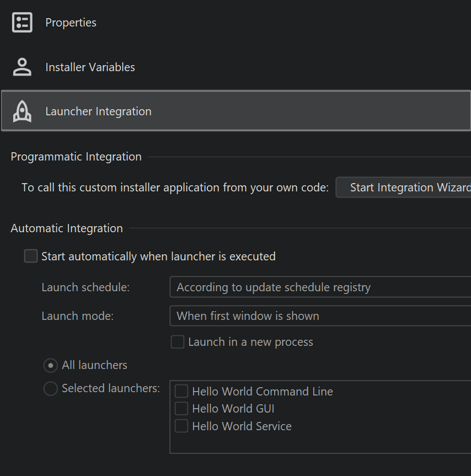
Task: Choose the All launchers radio button
Action: click(x=51, y=365)
